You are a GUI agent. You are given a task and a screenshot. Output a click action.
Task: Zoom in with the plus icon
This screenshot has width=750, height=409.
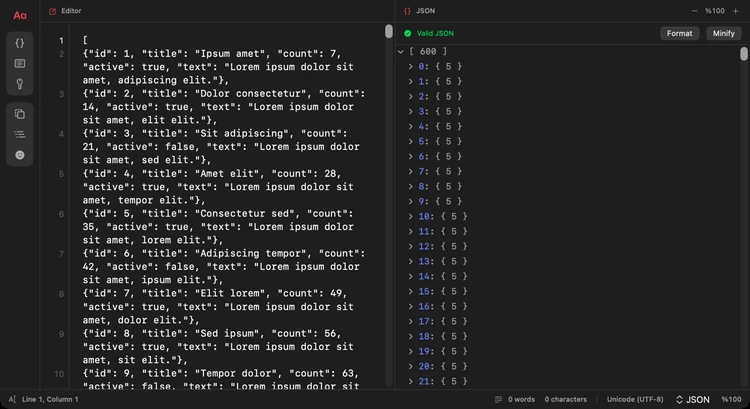tap(736, 11)
